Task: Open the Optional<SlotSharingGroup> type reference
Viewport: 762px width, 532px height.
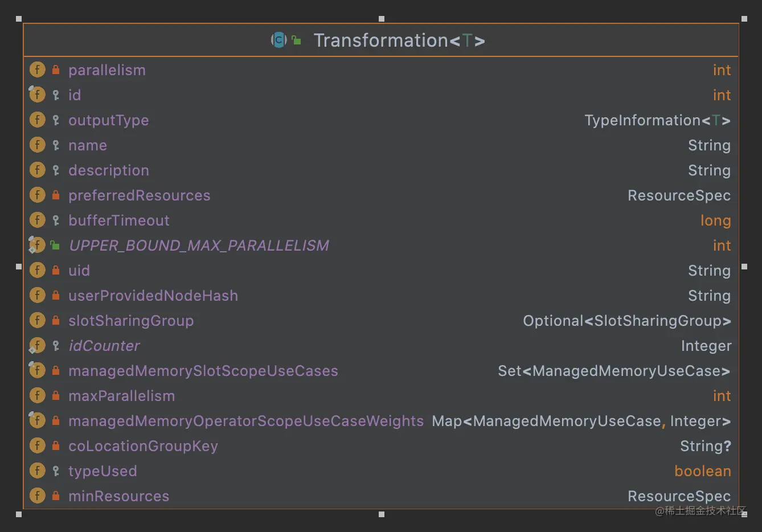Action: point(626,321)
